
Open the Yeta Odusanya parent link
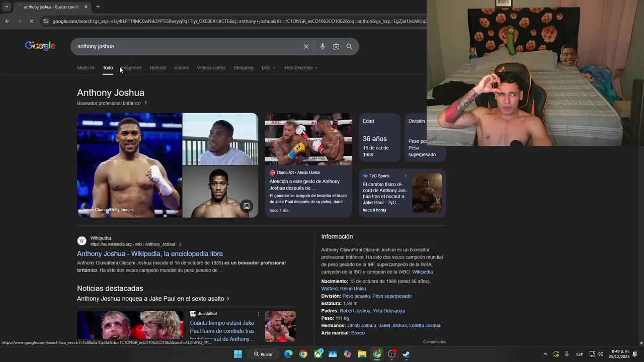389,311
